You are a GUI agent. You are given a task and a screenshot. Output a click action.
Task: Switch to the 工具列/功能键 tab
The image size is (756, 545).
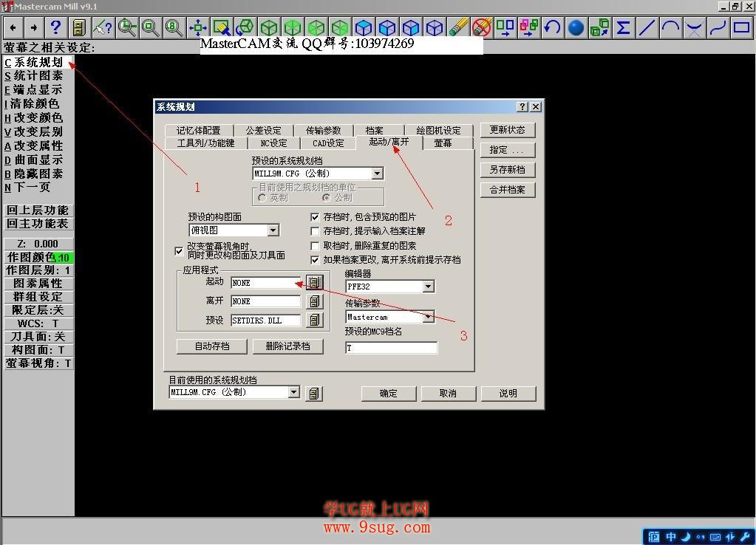coord(206,143)
